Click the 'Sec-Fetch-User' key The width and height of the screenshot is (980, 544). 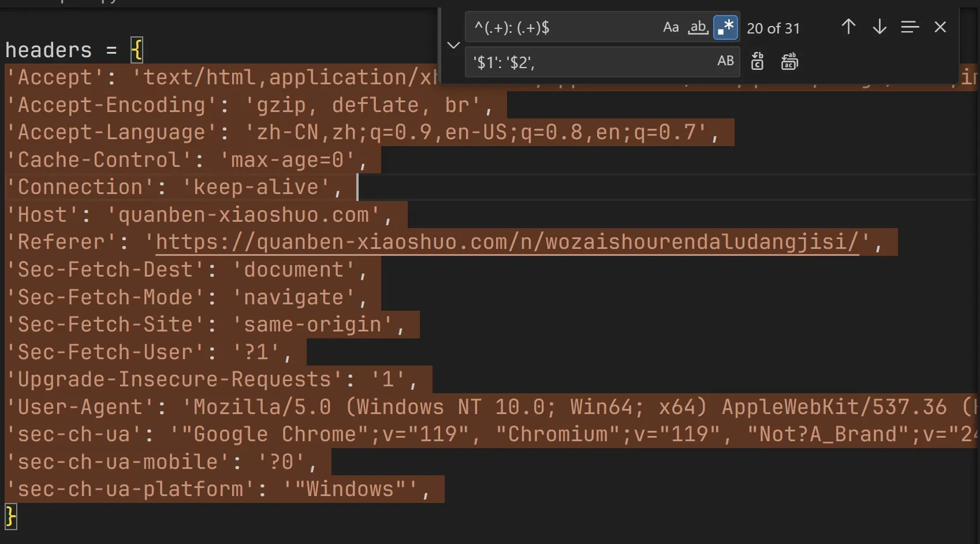pyautogui.click(x=105, y=352)
